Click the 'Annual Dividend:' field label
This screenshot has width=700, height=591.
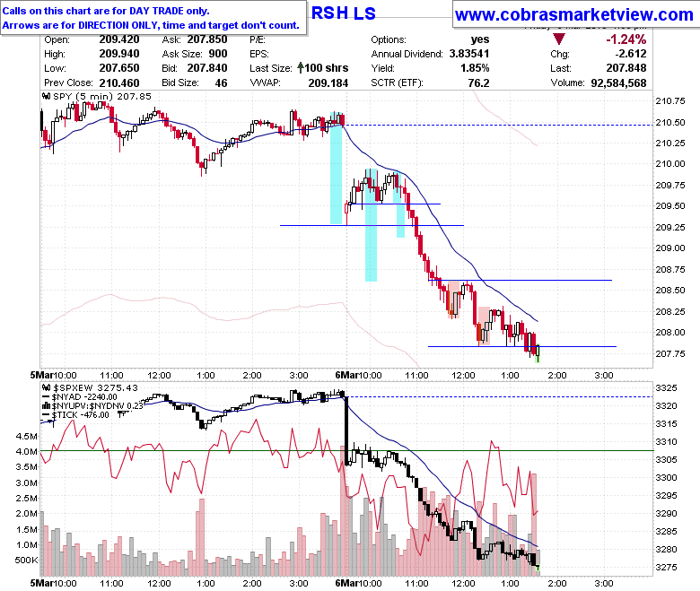click(x=407, y=54)
